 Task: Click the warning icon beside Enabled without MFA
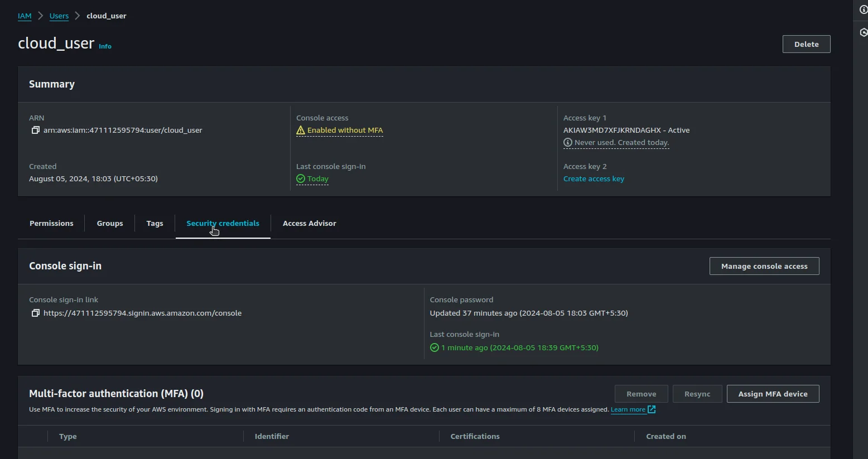[301, 130]
